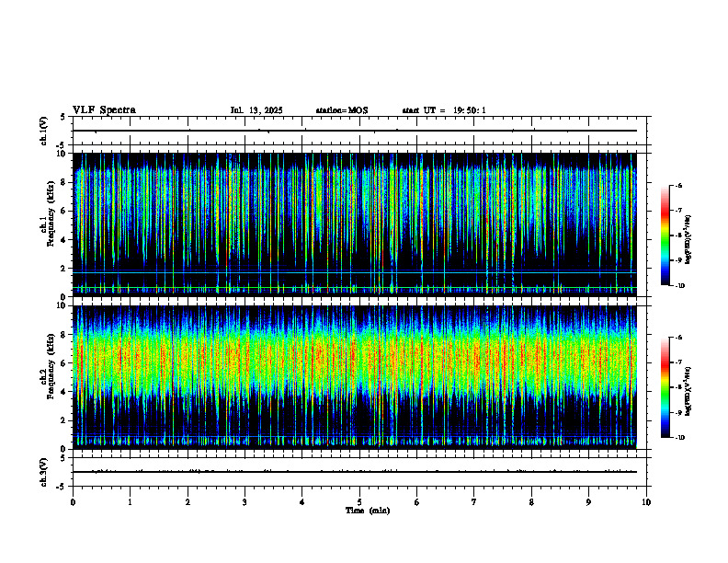This screenshot has height=563, width=728.
Task: Click the "Time (min)" axis label
Action: click(x=368, y=511)
